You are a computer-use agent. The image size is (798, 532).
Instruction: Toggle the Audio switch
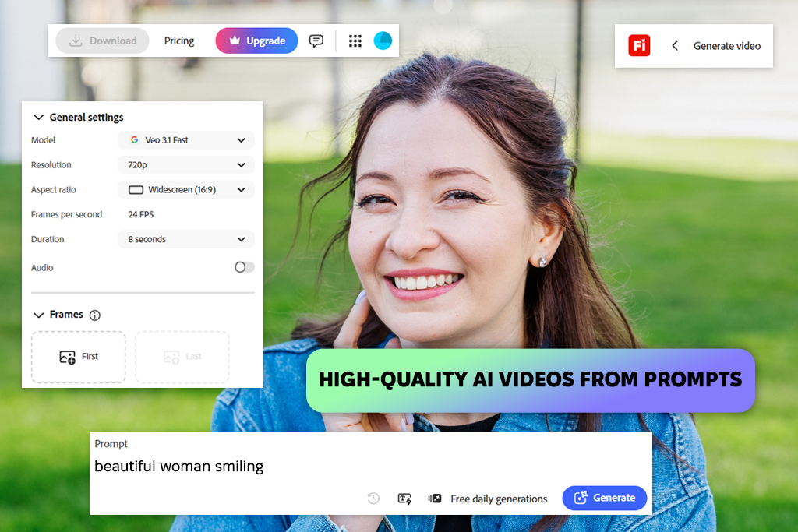tap(244, 267)
